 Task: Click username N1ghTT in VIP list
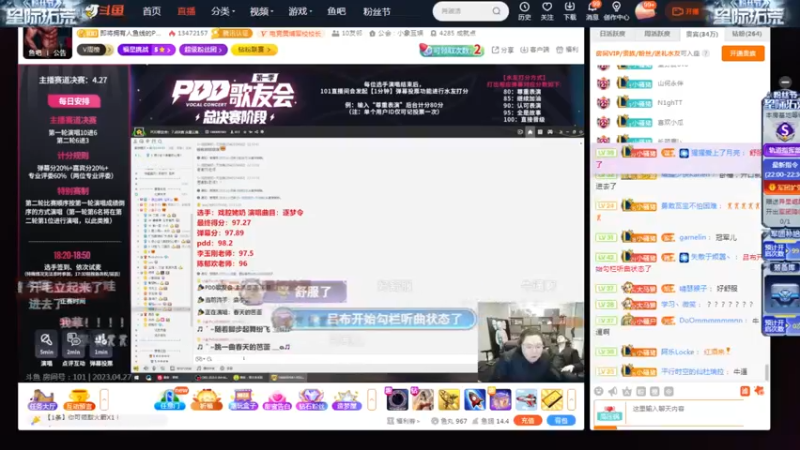[x=669, y=103]
